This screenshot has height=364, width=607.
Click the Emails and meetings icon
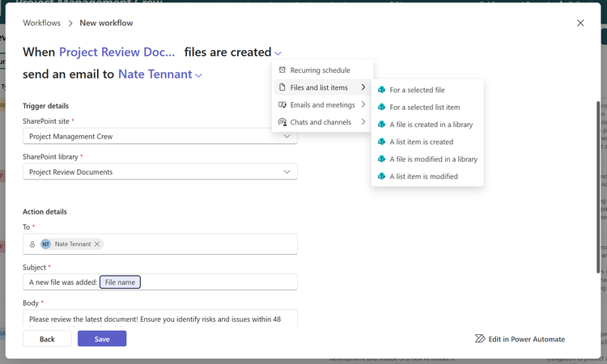[282, 105]
